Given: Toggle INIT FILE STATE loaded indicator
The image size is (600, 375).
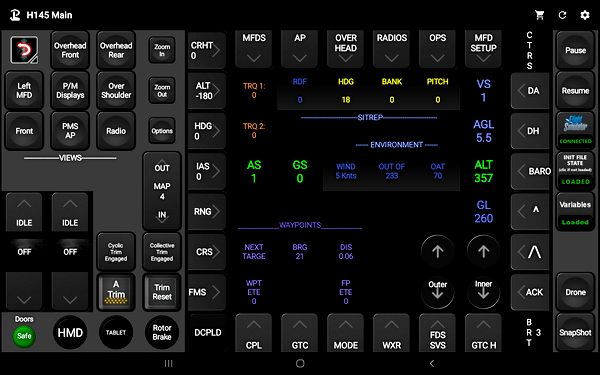Looking at the screenshot, I should pos(576,171).
